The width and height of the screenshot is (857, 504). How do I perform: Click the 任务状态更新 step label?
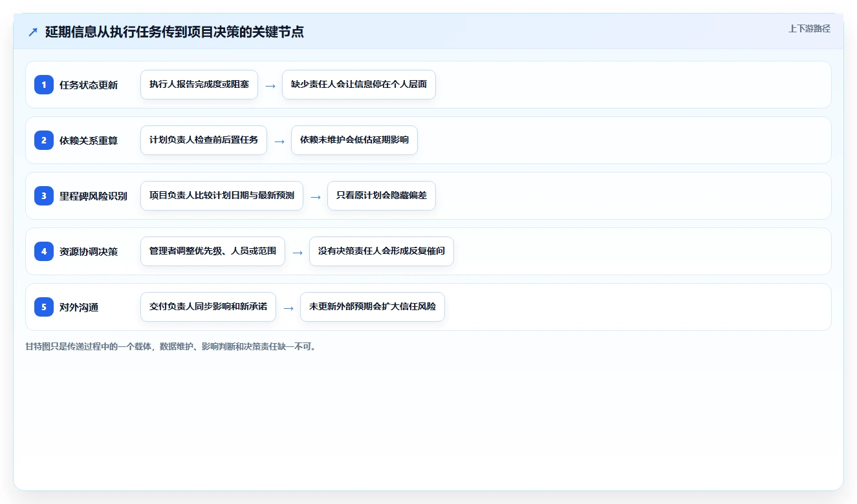click(x=89, y=85)
